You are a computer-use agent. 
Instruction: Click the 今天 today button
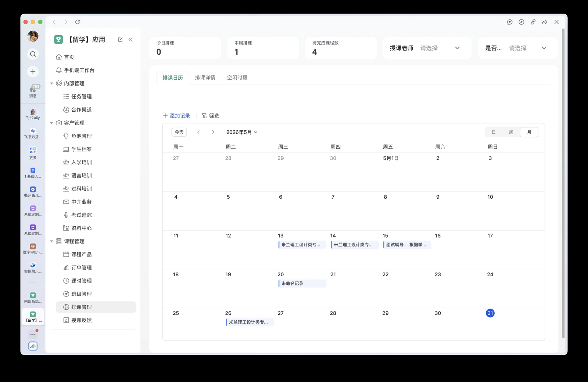[x=179, y=132]
